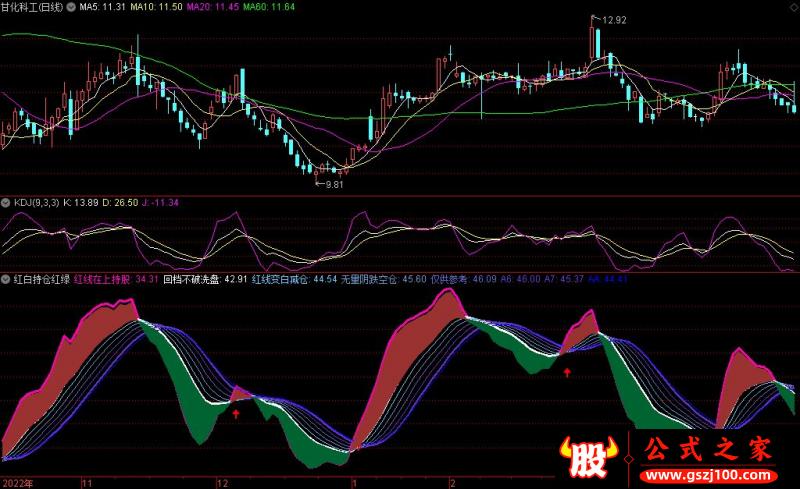Image resolution: width=800 pixels, height=489 pixels.
Task: Click the green MA60 label
Action: tap(273, 7)
